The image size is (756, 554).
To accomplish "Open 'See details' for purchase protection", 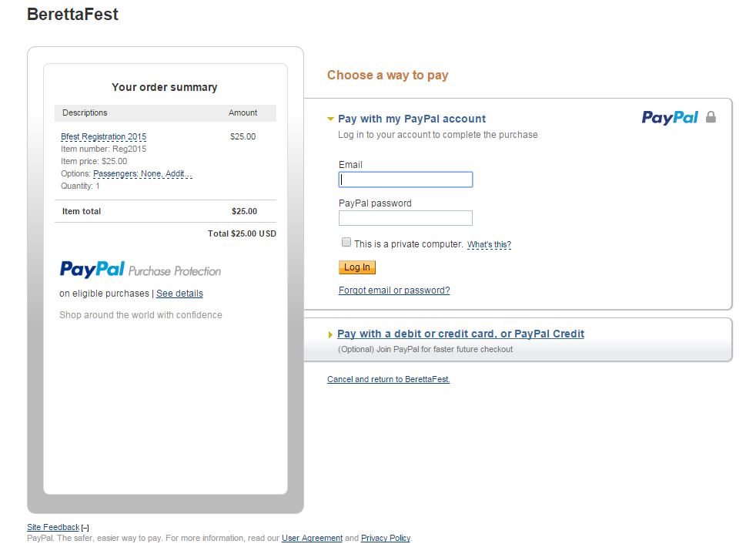I will [x=179, y=294].
